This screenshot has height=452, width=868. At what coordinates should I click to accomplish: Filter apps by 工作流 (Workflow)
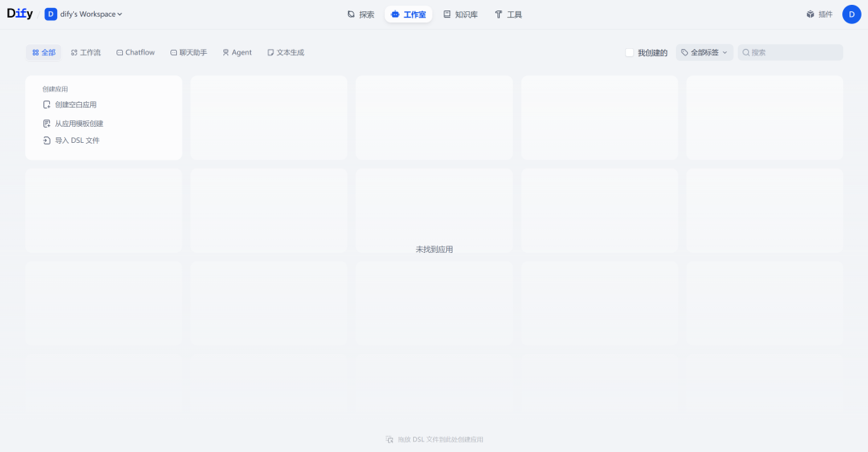tap(86, 52)
